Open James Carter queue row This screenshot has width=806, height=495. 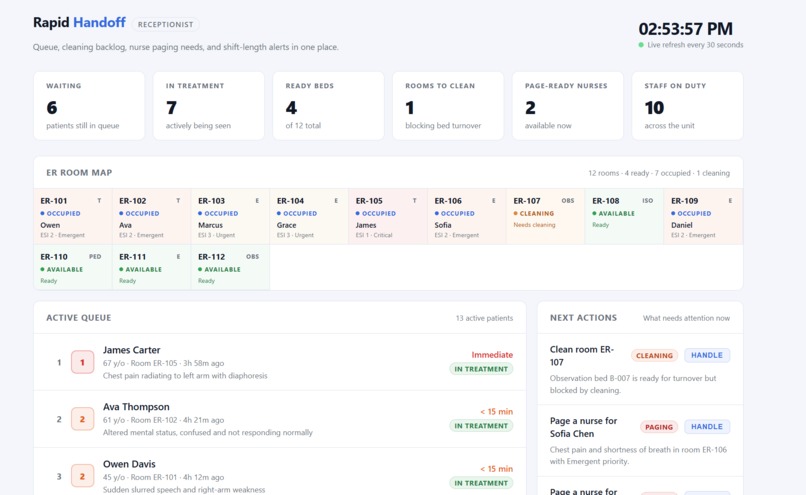pyautogui.click(x=280, y=362)
